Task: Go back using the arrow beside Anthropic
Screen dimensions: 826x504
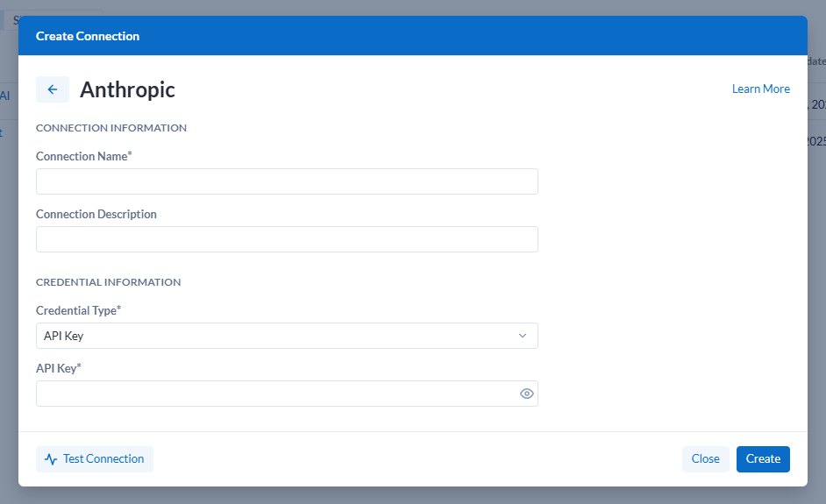Action: click(x=53, y=89)
